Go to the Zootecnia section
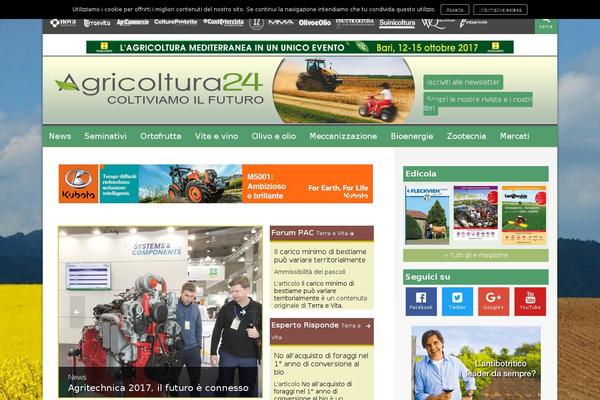The image size is (600, 400). click(466, 136)
